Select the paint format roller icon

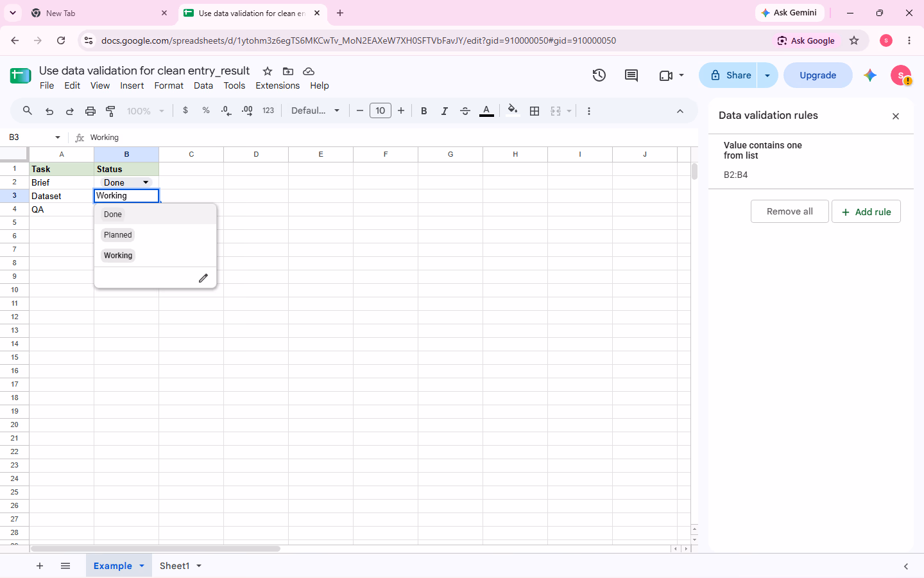point(110,111)
